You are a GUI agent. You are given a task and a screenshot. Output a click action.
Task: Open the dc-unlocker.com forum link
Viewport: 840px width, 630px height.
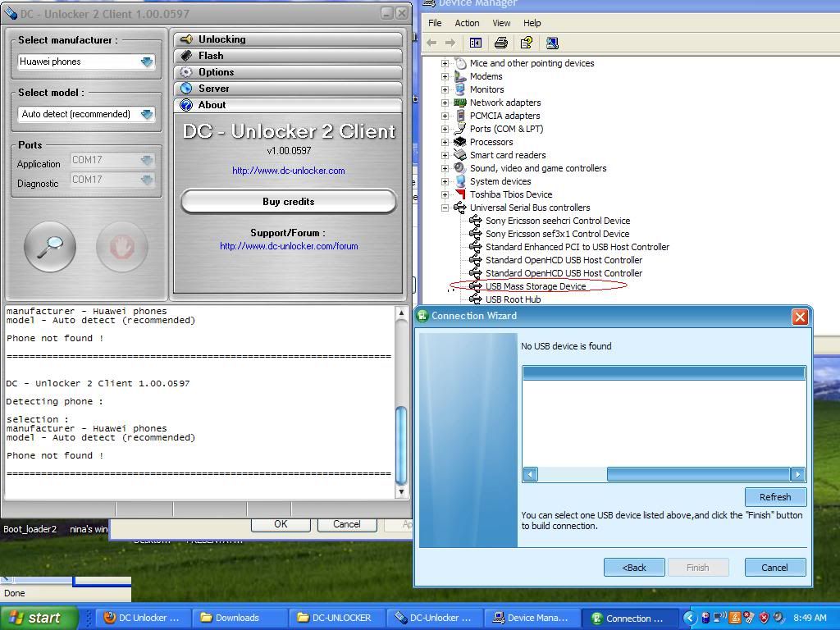(x=289, y=246)
